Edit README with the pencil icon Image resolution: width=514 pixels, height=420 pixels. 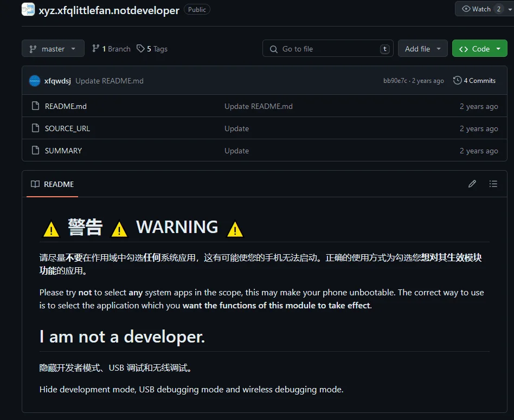(x=472, y=184)
